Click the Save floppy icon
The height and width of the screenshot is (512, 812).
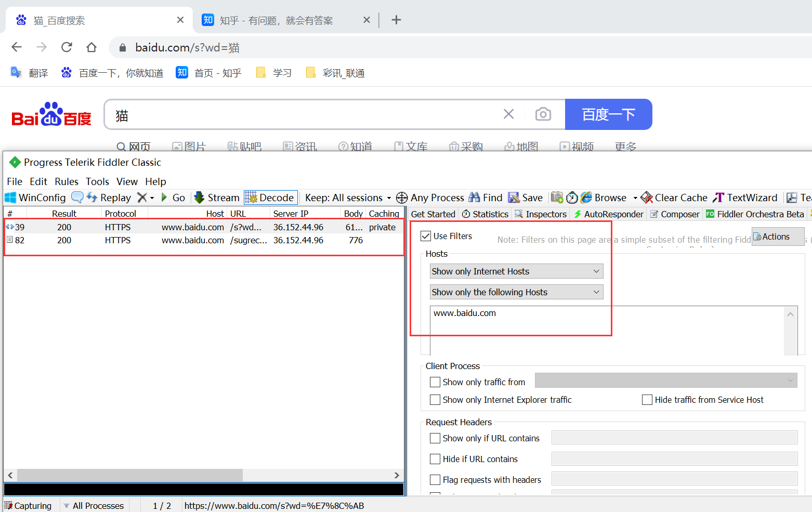tap(514, 198)
